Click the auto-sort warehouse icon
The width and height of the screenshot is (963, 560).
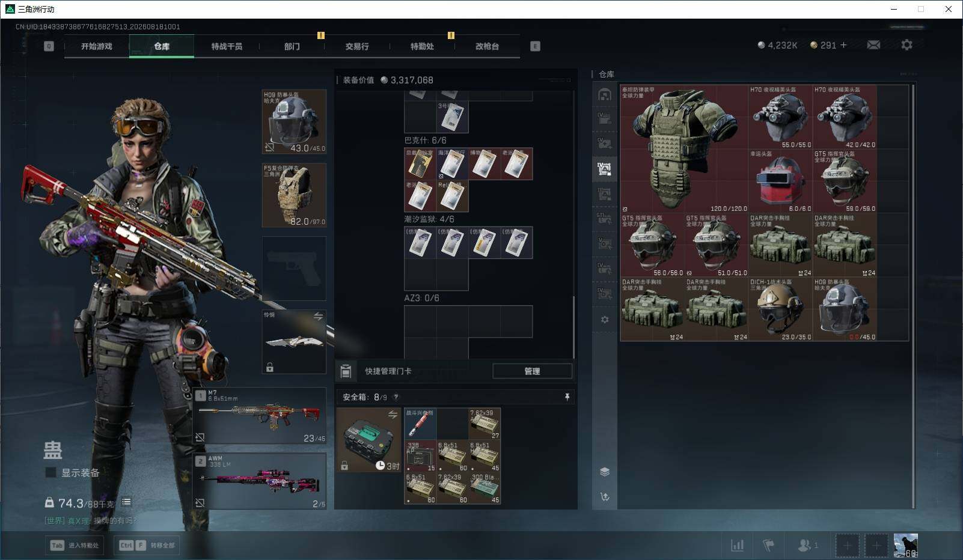[605, 497]
